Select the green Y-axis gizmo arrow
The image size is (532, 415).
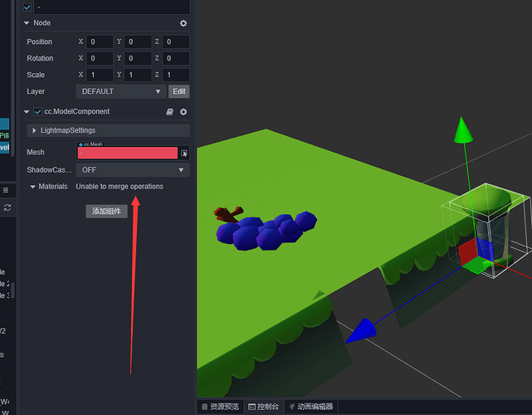(463, 130)
